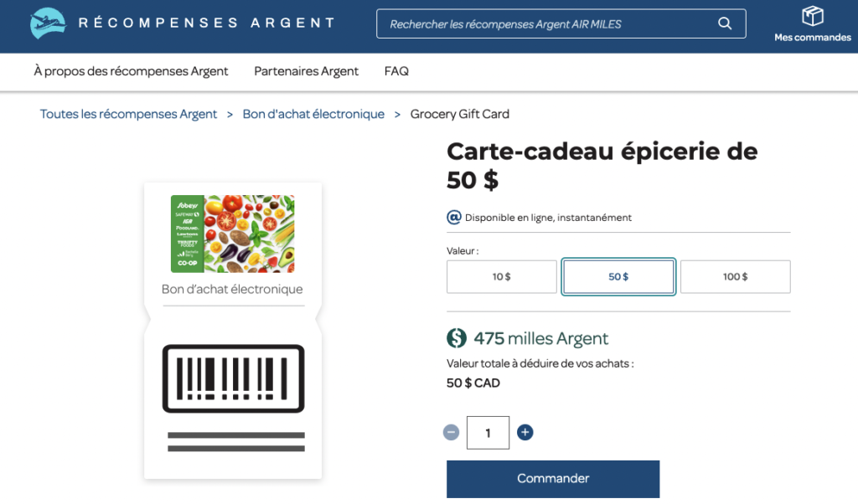Screen dimensions: 858x504
Task: Click the Grocery Gift Card breadcrumb
Action: coord(459,114)
